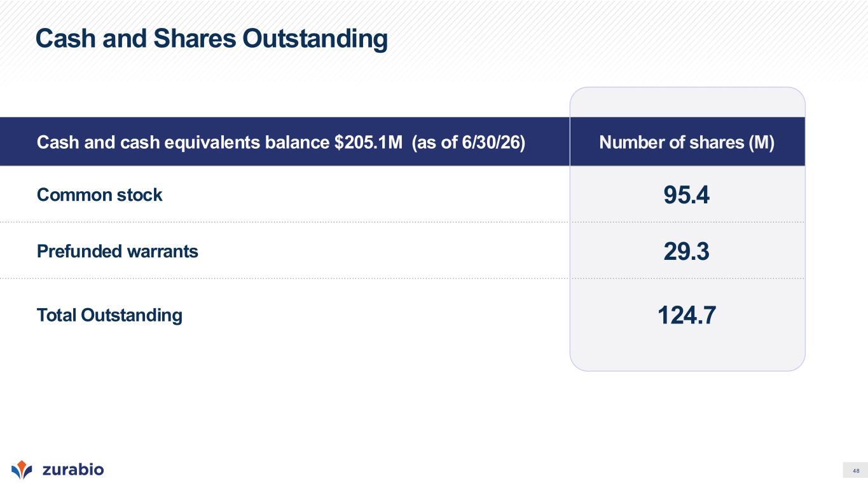Click the Number of shares (M) header
Viewport: 868px width, 488px height.
pos(687,142)
